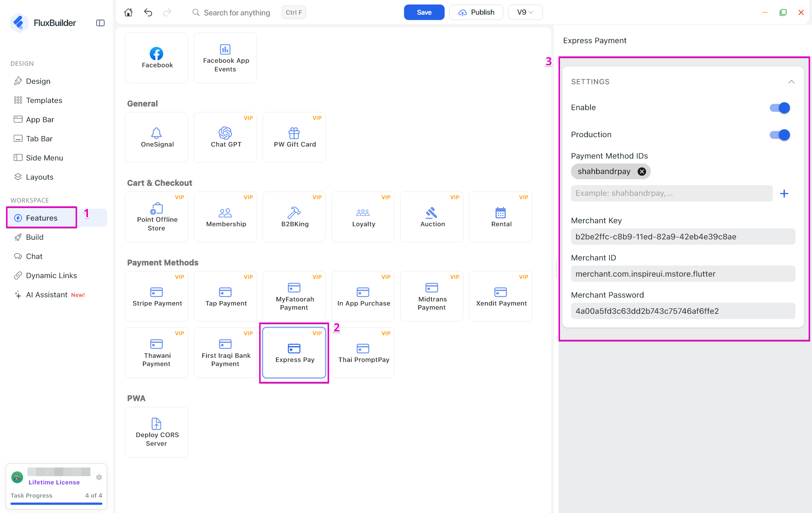Redo the last undone change
812x513 pixels.
[x=167, y=12]
